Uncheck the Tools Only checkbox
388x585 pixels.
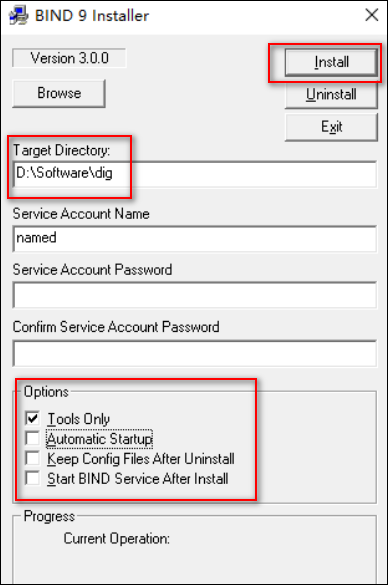[x=32, y=418]
